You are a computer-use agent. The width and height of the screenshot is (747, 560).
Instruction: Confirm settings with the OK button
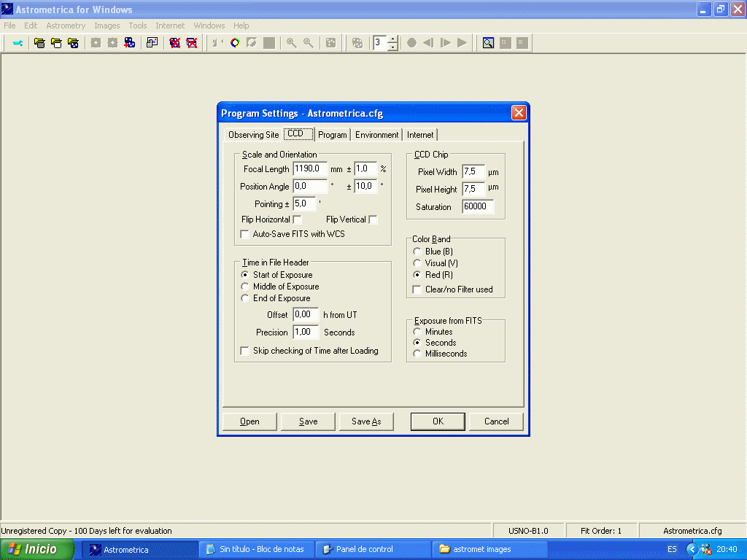click(x=438, y=421)
